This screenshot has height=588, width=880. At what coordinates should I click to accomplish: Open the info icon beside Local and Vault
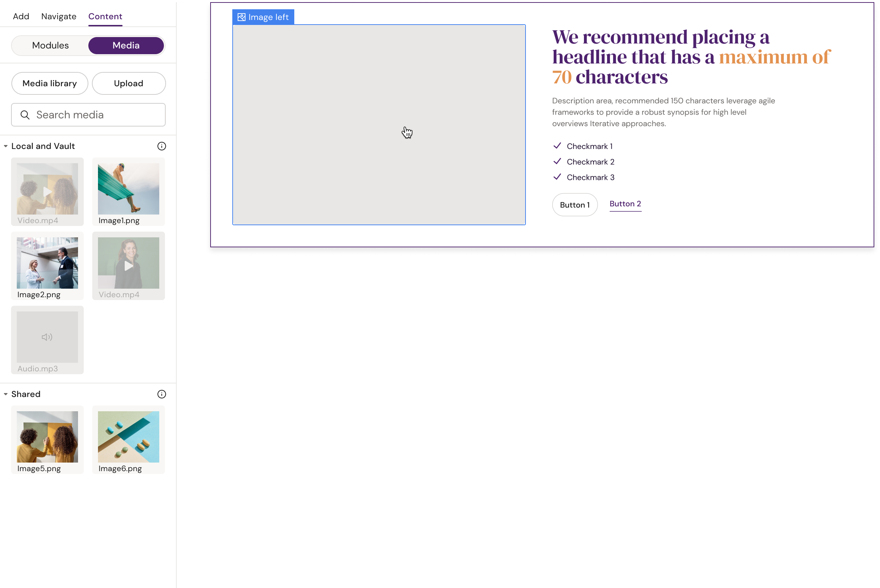[161, 146]
